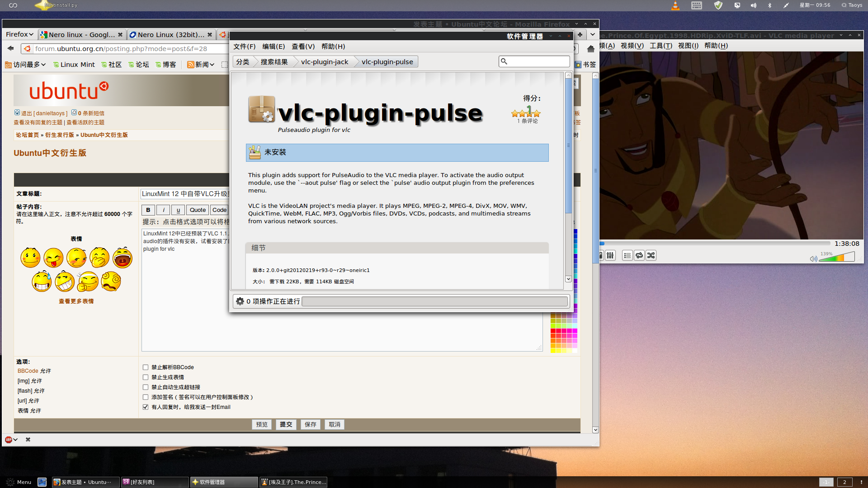Uncheck 有人回复时 Email notification
The image size is (868, 488).
click(x=146, y=407)
